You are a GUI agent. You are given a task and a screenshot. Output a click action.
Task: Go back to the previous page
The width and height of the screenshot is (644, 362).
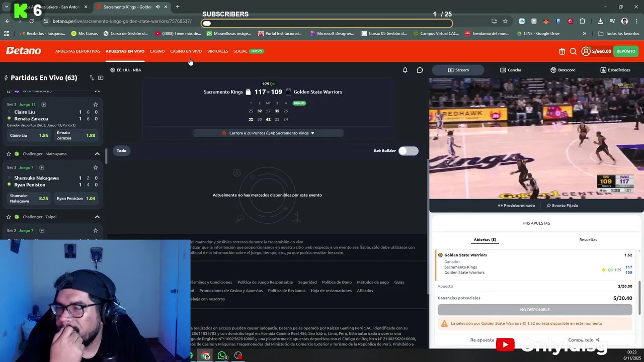(x=7, y=21)
